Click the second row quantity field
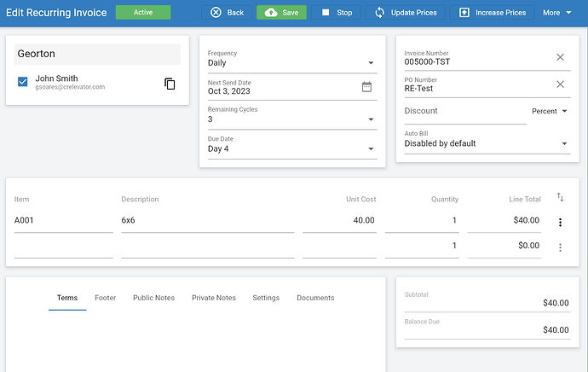Viewport: 588px width, 372px height. [422, 247]
